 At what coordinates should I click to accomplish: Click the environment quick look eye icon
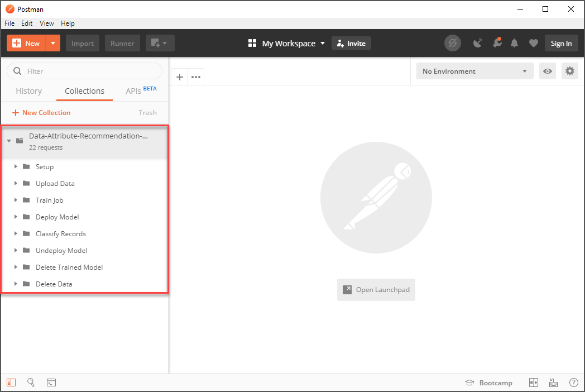pos(547,71)
